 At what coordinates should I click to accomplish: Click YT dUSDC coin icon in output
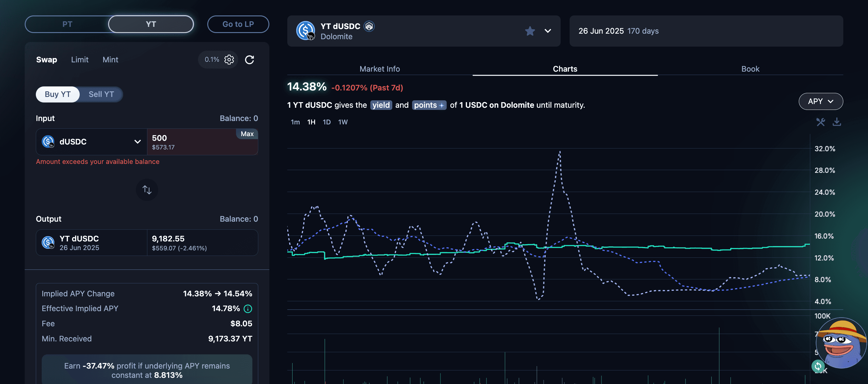[48, 242]
